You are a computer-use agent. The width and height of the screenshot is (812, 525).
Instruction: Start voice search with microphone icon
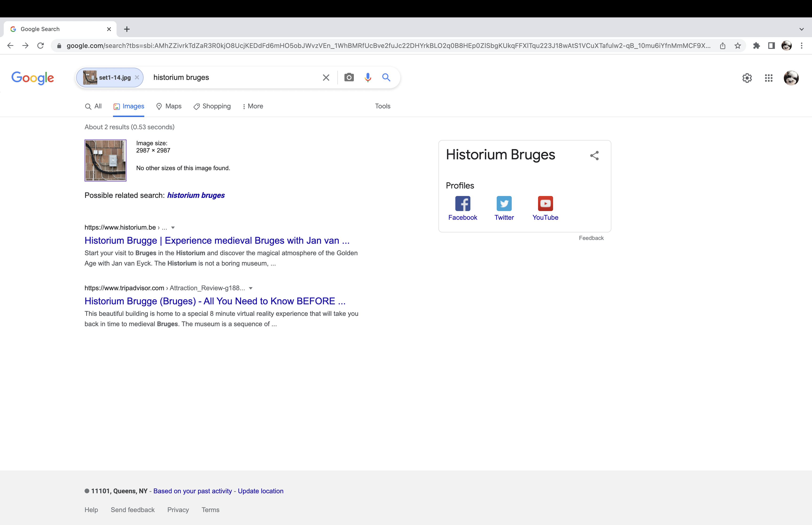[x=367, y=77]
